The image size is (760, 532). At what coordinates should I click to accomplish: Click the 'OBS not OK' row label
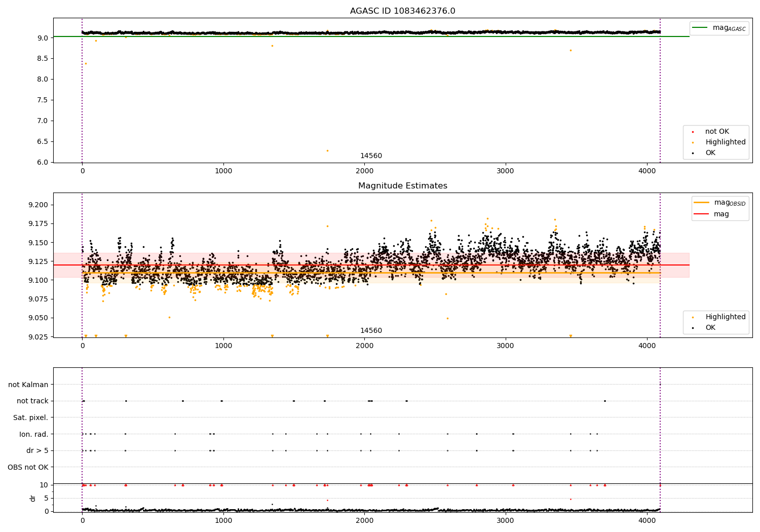tap(28, 467)
